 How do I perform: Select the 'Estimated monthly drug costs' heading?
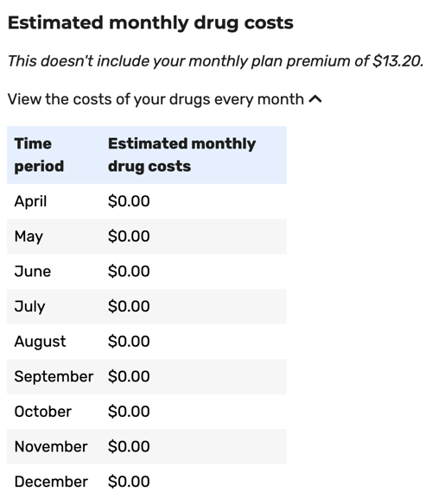point(150,23)
